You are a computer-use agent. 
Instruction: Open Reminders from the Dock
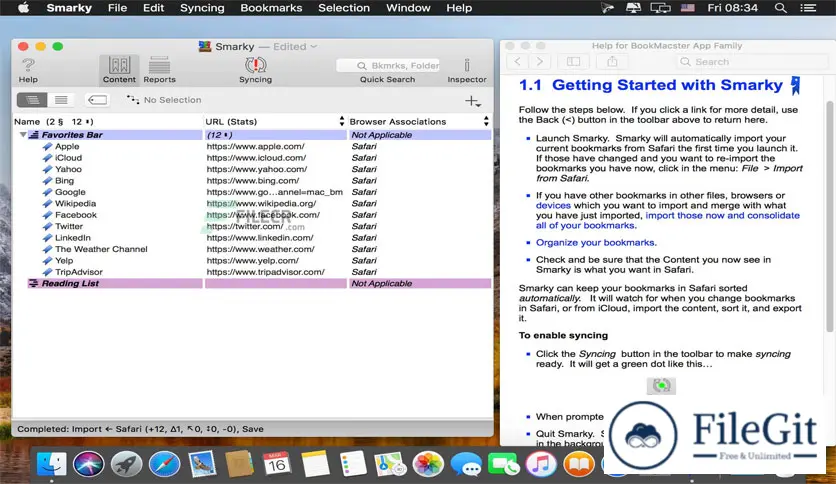click(x=352, y=464)
